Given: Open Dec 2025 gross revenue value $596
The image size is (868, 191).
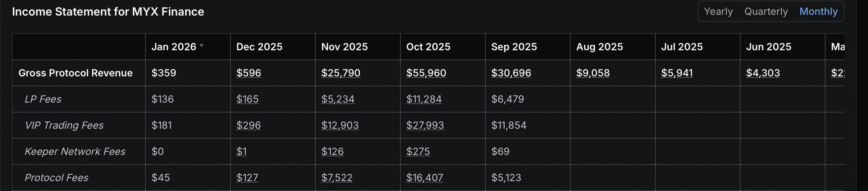Looking at the screenshot, I should (x=249, y=73).
